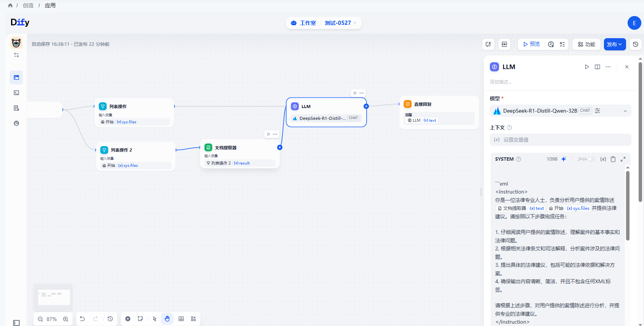The height and width of the screenshot is (326, 644).
Task: Select the 列表操作 node
Action: pyautogui.click(x=134, y=113)
